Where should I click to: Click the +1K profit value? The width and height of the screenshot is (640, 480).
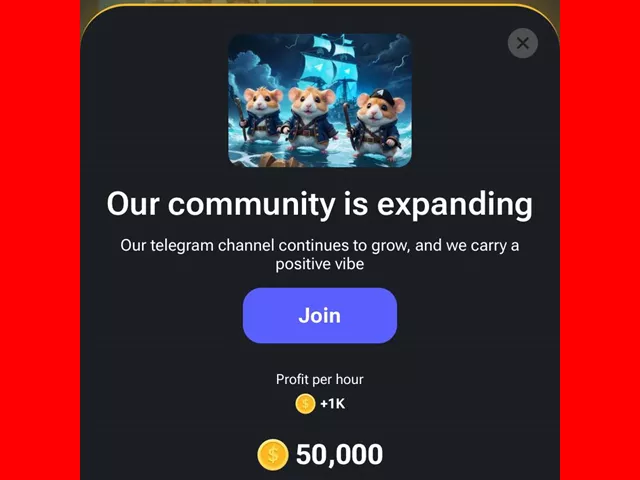click(333, 404)
